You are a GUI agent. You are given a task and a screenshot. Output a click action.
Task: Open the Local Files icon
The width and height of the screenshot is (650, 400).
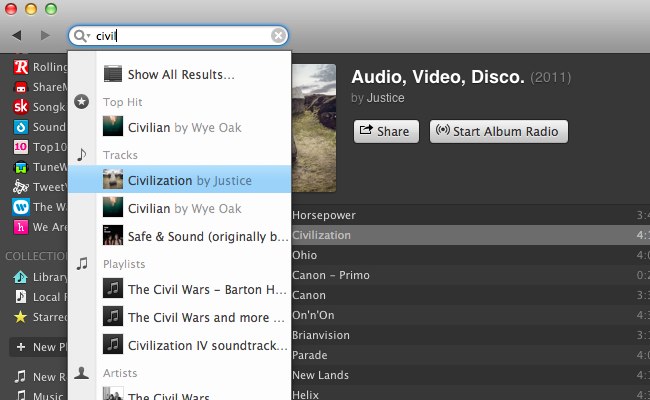(x=20, y=297)
